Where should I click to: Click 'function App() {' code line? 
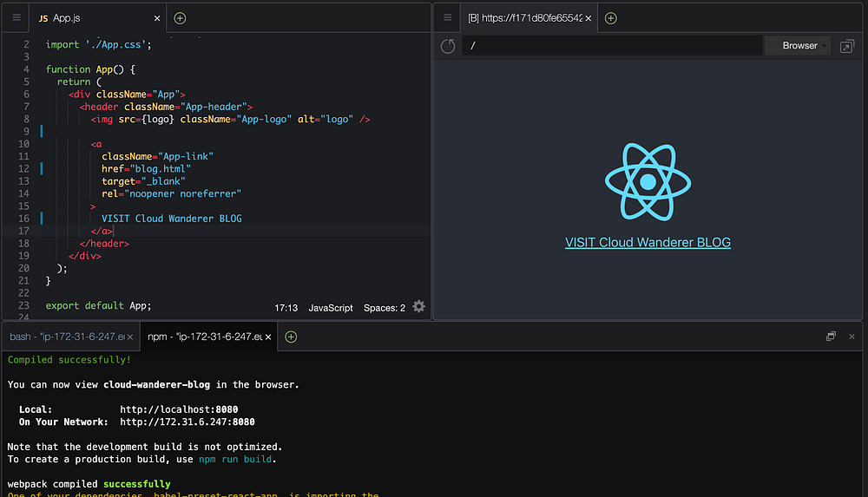coord(90,69)
